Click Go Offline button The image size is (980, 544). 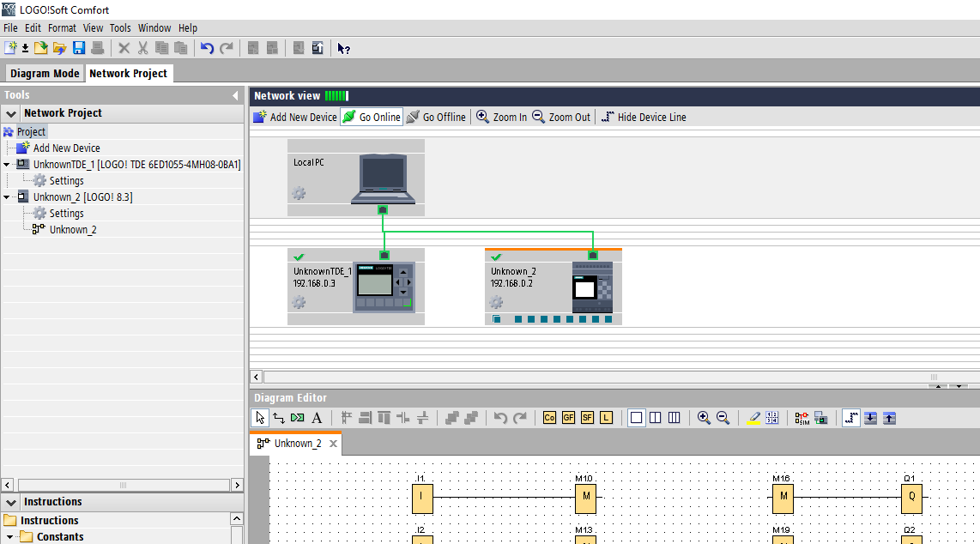436,118
